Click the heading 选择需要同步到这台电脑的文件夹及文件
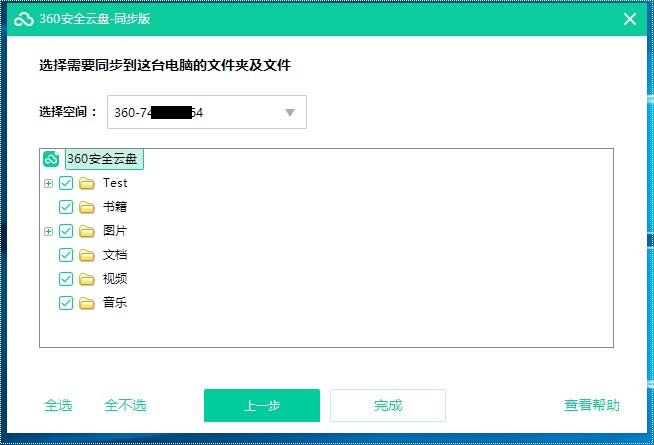Viewport: 654px width, 445px height. click(165, 65)
